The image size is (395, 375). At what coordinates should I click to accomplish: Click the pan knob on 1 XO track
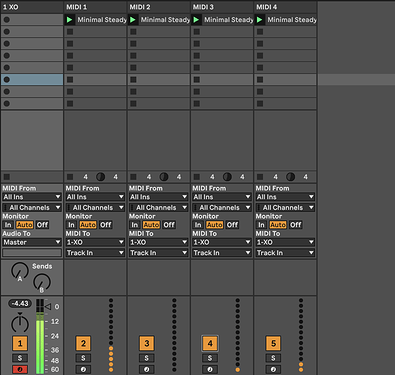point(20,323)
